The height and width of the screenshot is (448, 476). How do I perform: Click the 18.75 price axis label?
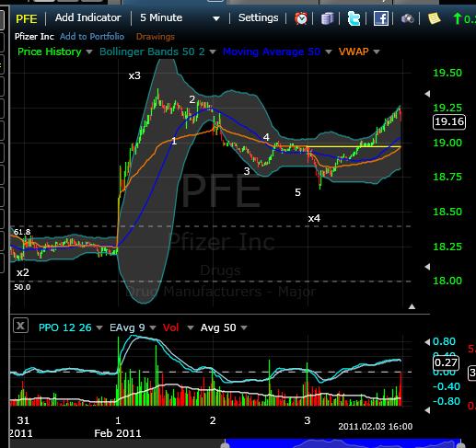pos(447,177)
